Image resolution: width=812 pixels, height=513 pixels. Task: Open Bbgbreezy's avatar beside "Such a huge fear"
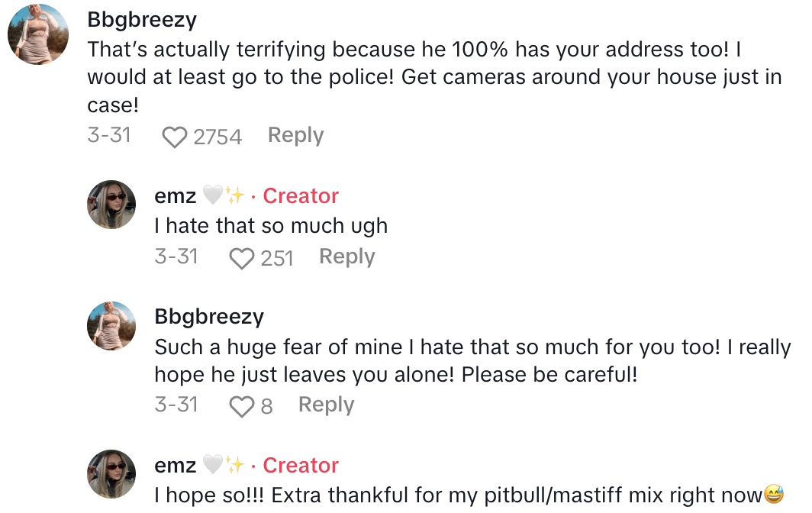pos(112,326)
